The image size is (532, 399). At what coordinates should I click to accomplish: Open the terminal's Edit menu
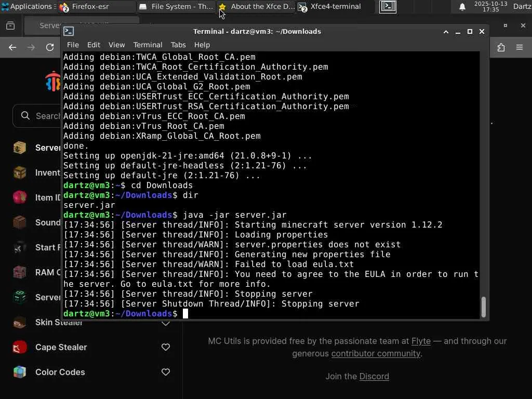[94, 45]
